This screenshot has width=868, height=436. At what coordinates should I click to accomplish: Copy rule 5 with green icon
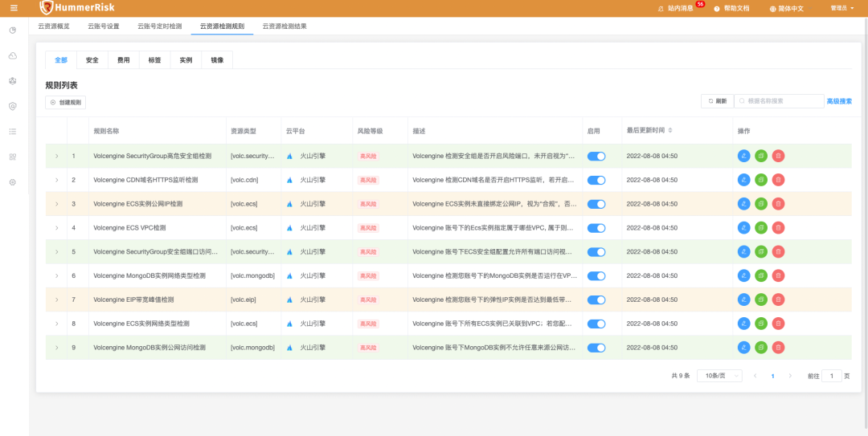point(761,252)
